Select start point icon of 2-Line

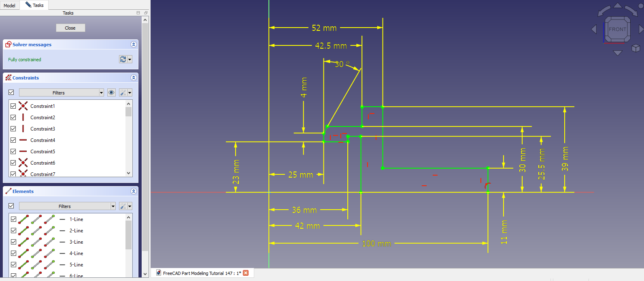pos(36,231)
